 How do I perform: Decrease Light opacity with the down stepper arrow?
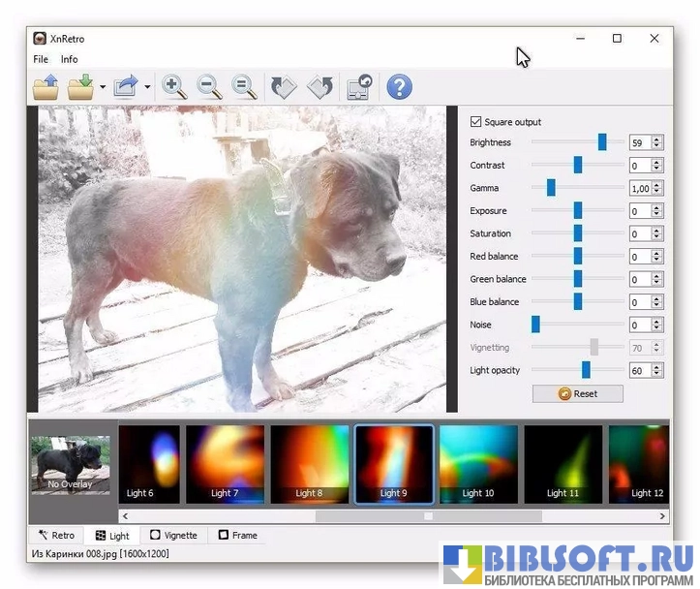click(x=657, y=374)
